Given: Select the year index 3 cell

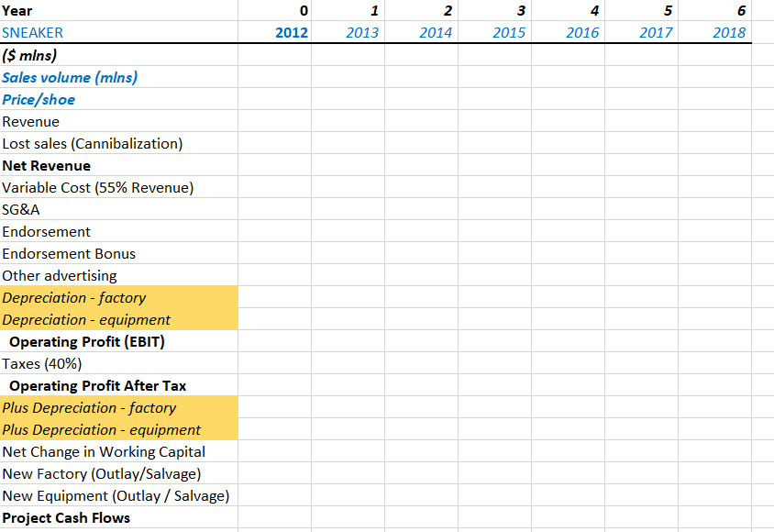Looking at the screenshot, I should pos(494,10).
